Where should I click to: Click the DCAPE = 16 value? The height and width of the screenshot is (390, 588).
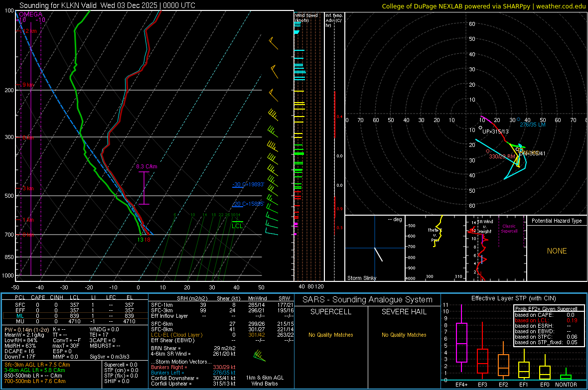click(19, 351)
